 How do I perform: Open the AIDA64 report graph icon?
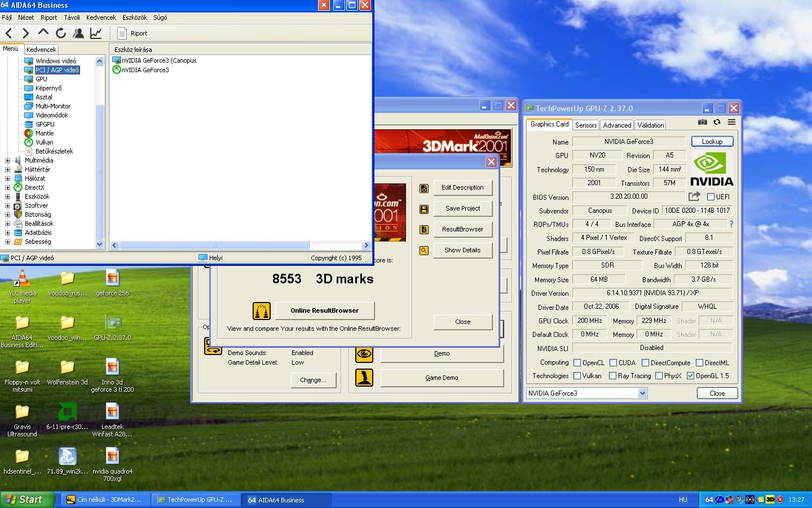pos(96,33)
